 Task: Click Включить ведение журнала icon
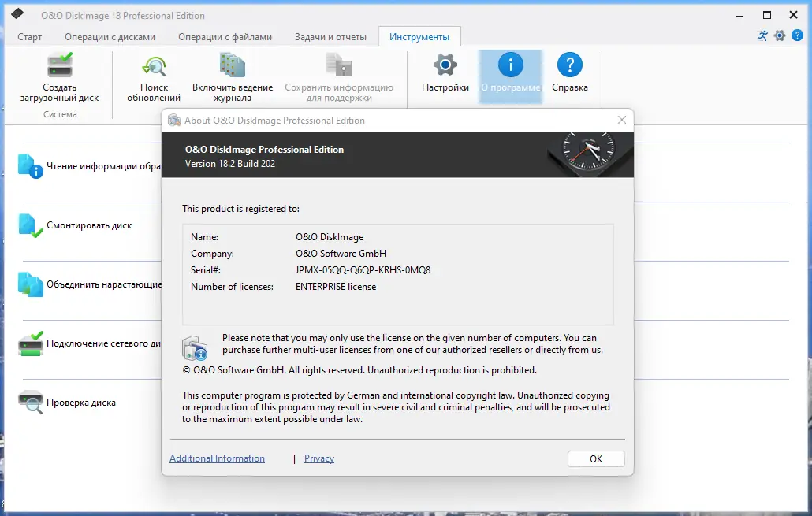tap(232, 65)
